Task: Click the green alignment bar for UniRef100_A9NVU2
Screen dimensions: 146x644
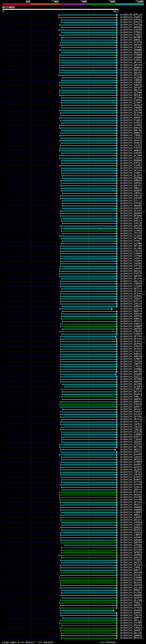Action: pyautogui.click(x=89, y=319)
